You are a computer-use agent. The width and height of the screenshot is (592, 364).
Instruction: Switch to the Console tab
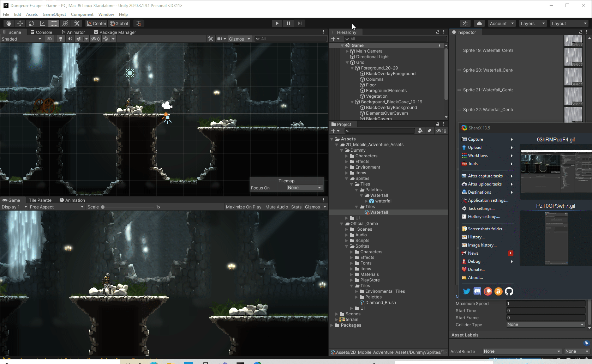(41, 32)
